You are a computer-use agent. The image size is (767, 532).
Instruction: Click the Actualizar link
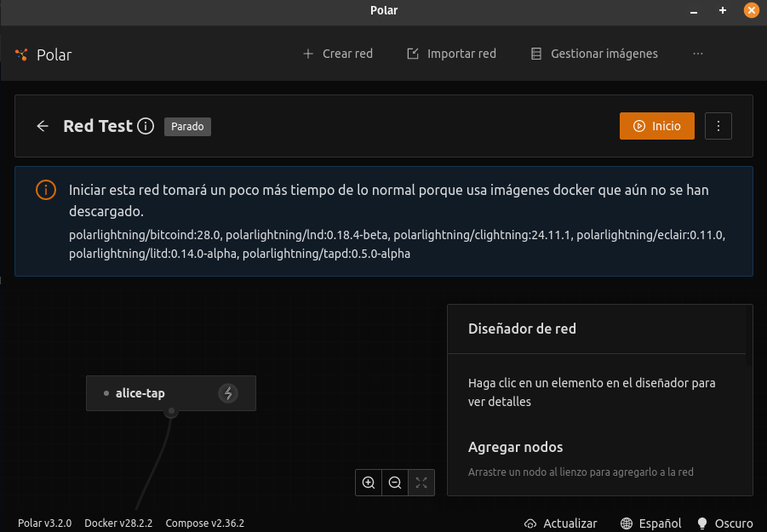click(560, 523)
